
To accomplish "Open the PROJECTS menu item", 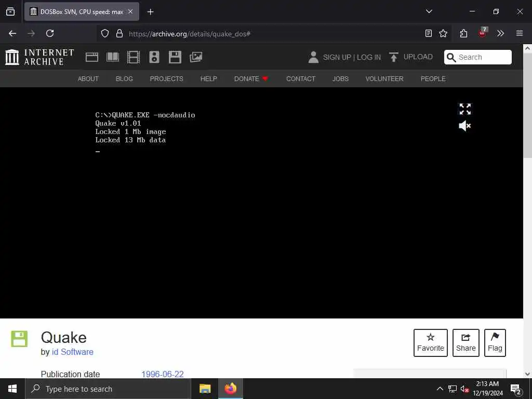I will click(x=167, y=79).
